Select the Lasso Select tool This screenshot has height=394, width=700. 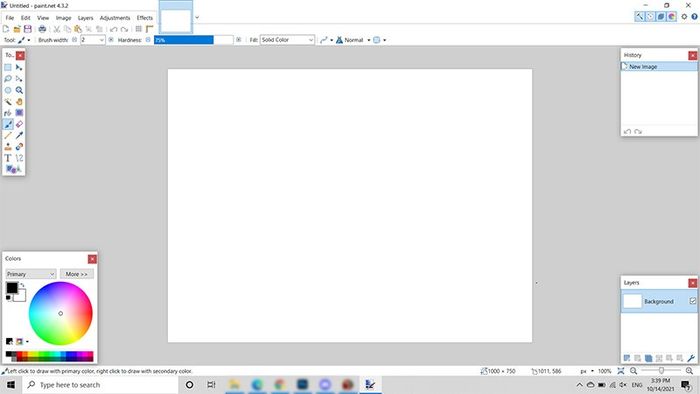point(8,79)
